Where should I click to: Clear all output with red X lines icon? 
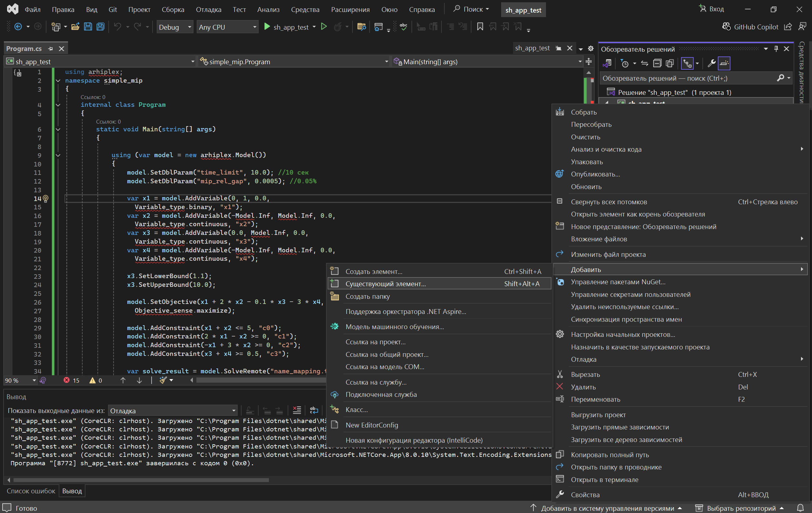coord(297,410)
